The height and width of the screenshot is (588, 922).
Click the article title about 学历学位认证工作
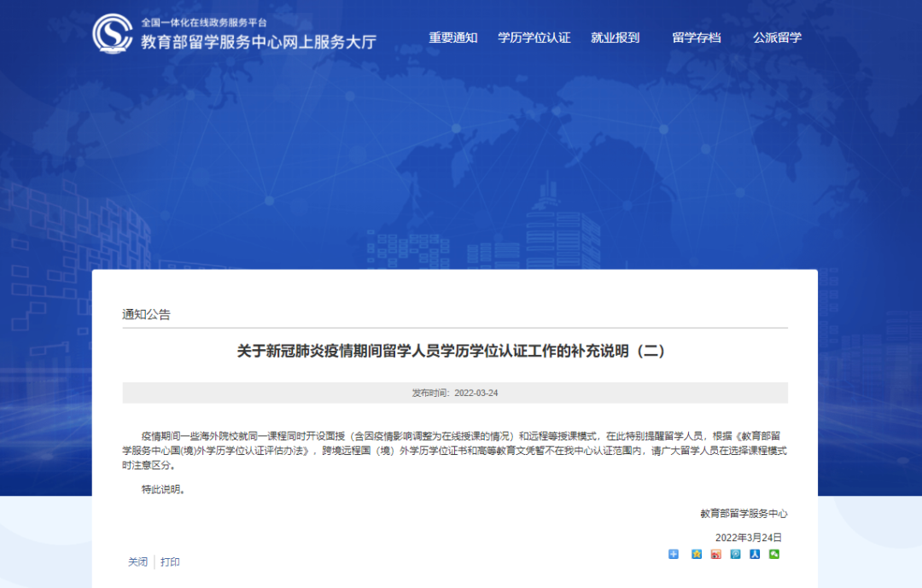point(451,351)
